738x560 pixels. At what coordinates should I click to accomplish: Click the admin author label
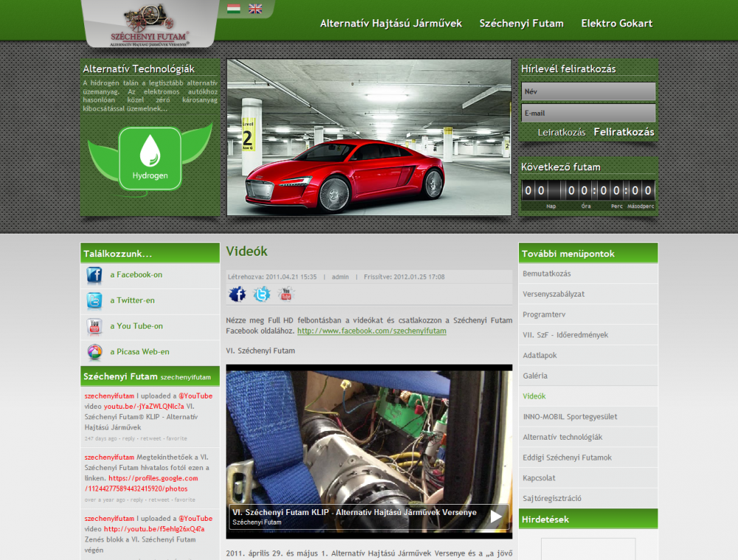click(x=340, y=277)
